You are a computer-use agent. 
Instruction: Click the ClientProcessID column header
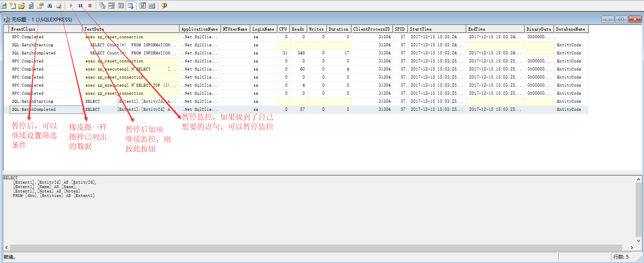372,29
